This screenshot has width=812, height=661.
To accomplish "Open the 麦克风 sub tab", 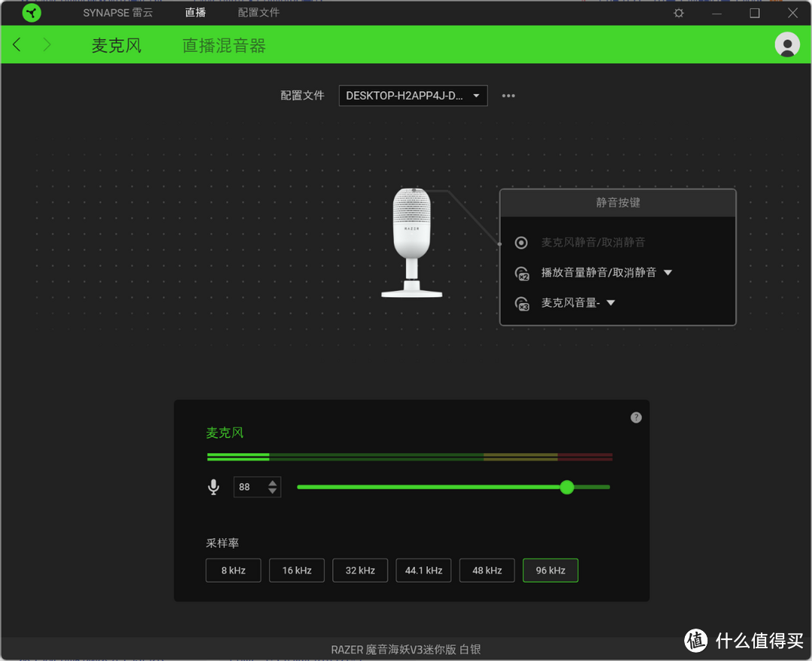I will 117,45.
